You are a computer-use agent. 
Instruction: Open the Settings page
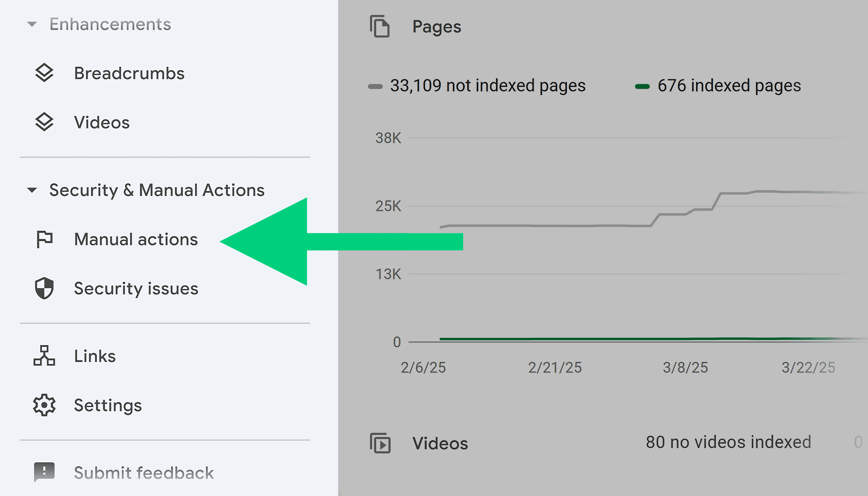108,405
